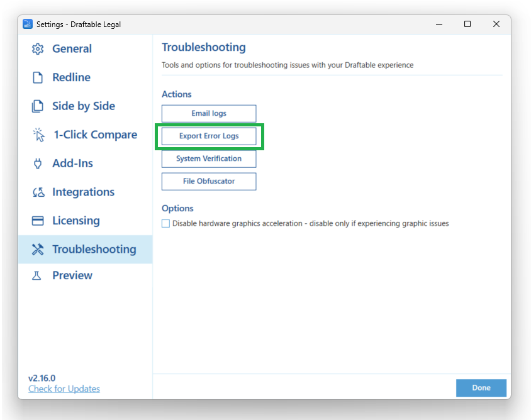Open the File Obfuscator tool

pos(209,182)
